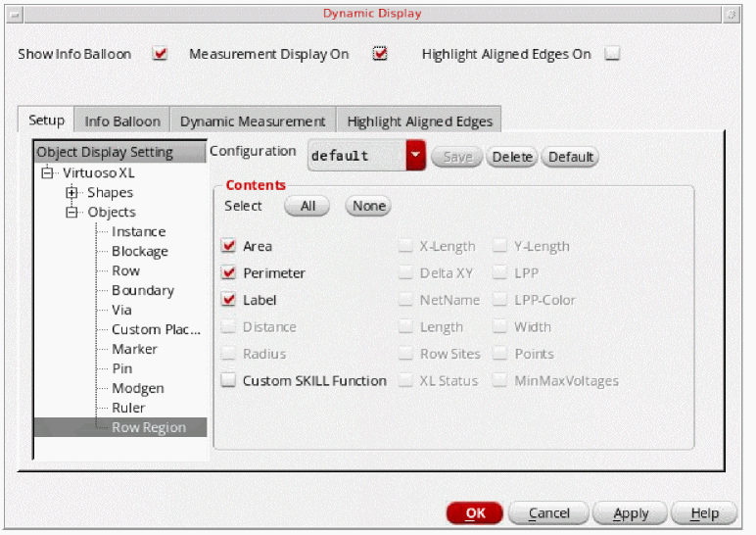
Task: Click the Apply button
Action: coord(631,513)
